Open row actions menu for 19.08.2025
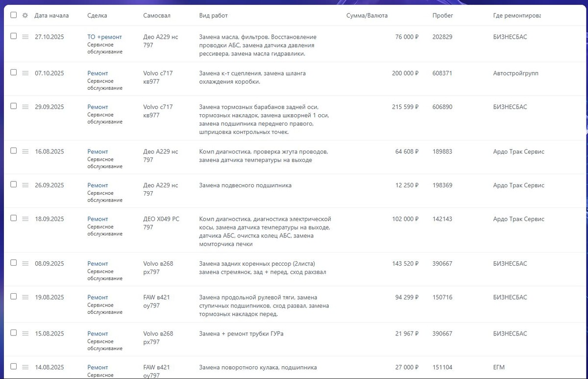 point(25,297)
